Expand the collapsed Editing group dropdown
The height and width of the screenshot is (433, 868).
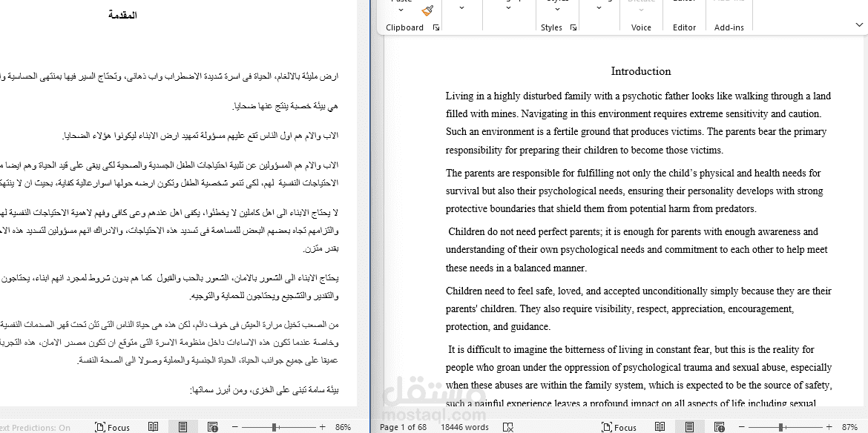tap(599, 8)
